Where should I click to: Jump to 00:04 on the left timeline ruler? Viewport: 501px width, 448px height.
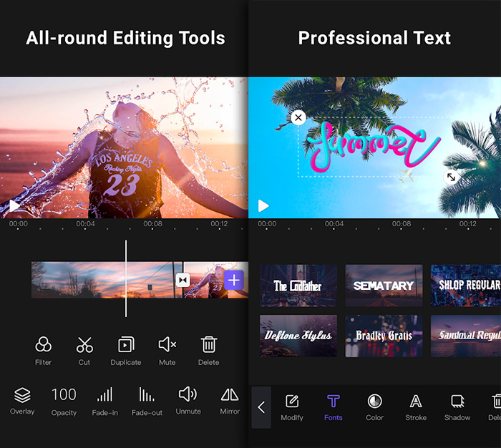pyautogui.click(x=85, y=224)
